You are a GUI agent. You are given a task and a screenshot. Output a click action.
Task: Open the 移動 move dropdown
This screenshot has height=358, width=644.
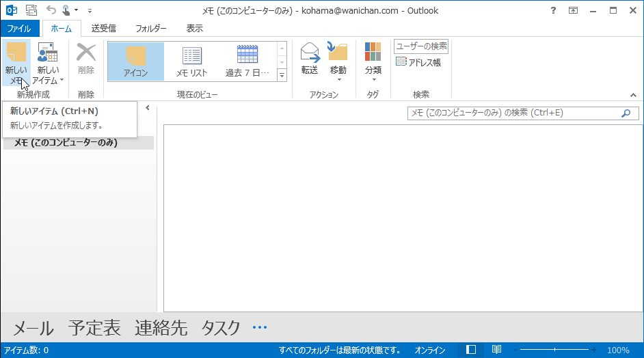click(338, 61)
